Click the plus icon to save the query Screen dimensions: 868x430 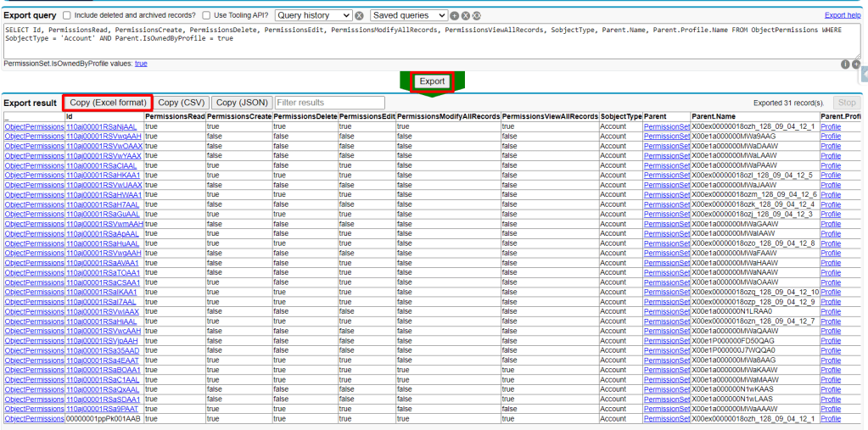[455, 16]
